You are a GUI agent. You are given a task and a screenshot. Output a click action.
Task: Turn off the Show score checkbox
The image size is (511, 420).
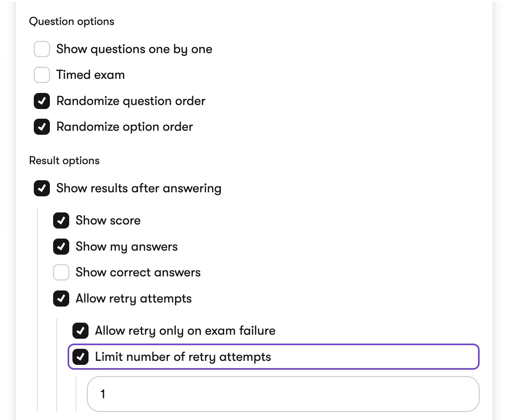coord(61,220)
